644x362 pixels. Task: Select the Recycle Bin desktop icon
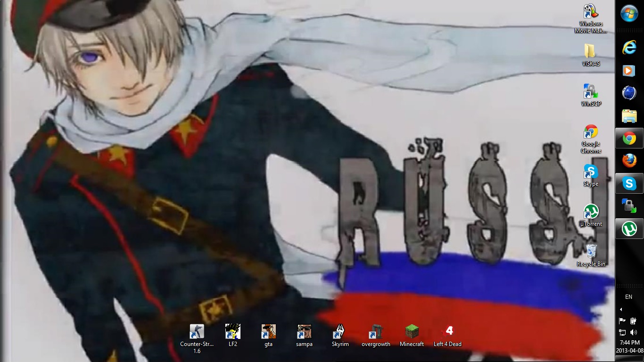point(591,255)
